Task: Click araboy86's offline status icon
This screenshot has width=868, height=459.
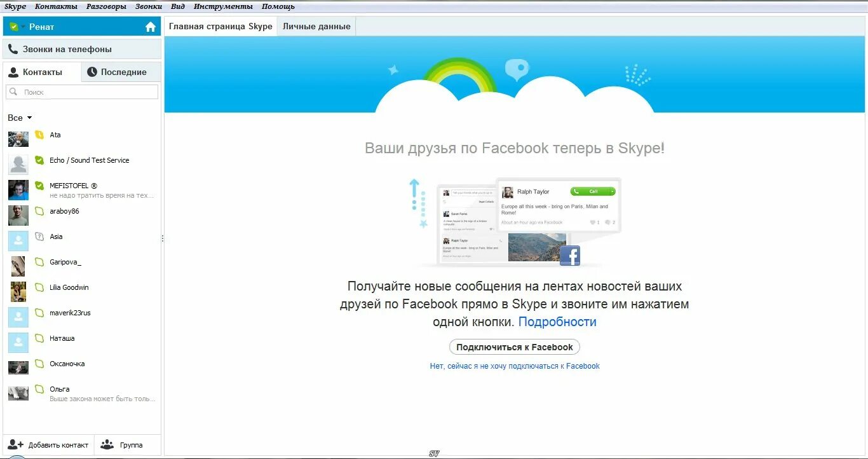Action: point(39,211)
